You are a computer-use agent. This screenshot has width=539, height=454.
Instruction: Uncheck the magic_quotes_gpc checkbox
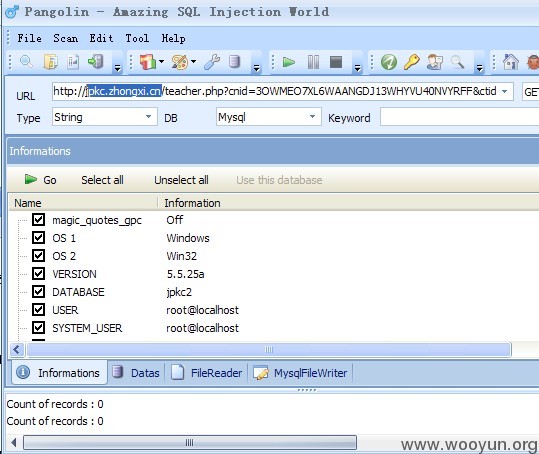pyautogui.click(x=38, y=220)
